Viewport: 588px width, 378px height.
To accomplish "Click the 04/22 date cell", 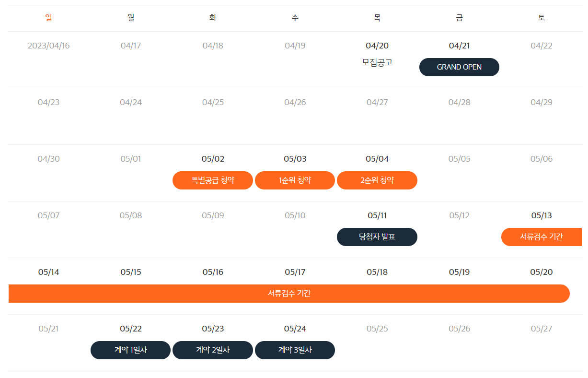I will (x=542, y=46).
